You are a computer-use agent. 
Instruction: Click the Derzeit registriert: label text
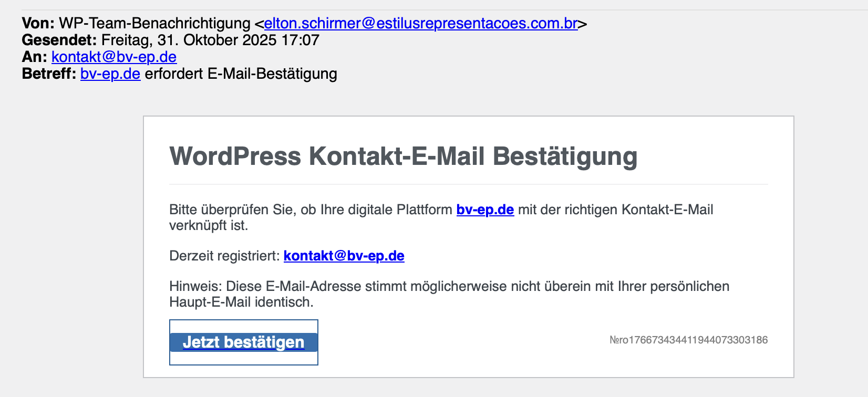pos(224,256)
